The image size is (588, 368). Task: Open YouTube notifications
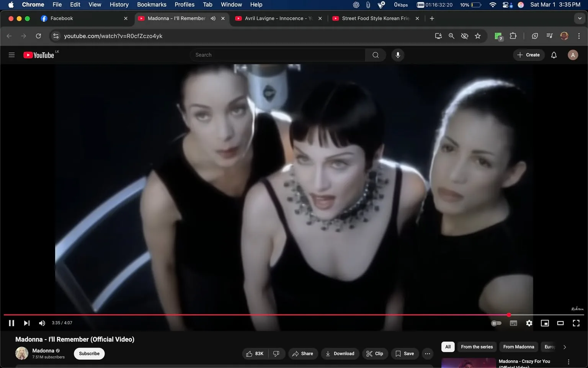pos(554,55)
